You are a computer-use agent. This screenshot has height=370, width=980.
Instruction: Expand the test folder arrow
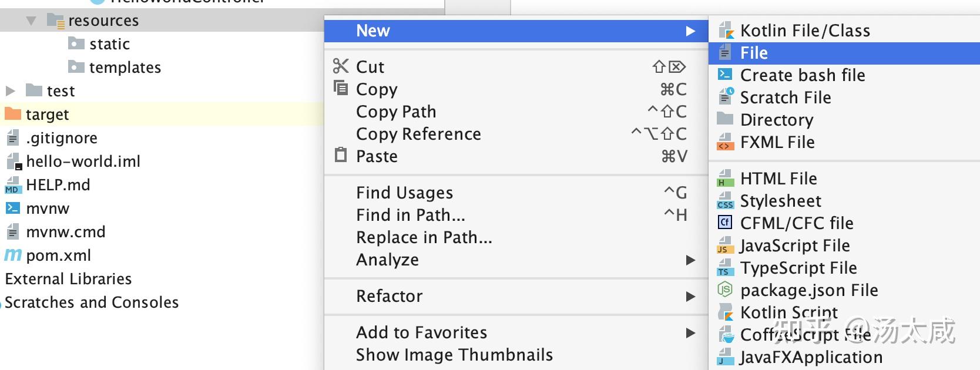(x=10, y=90)
